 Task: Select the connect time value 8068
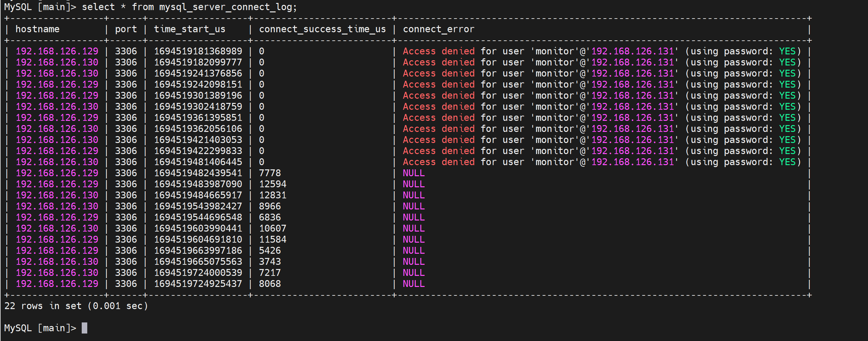[270, 284]
